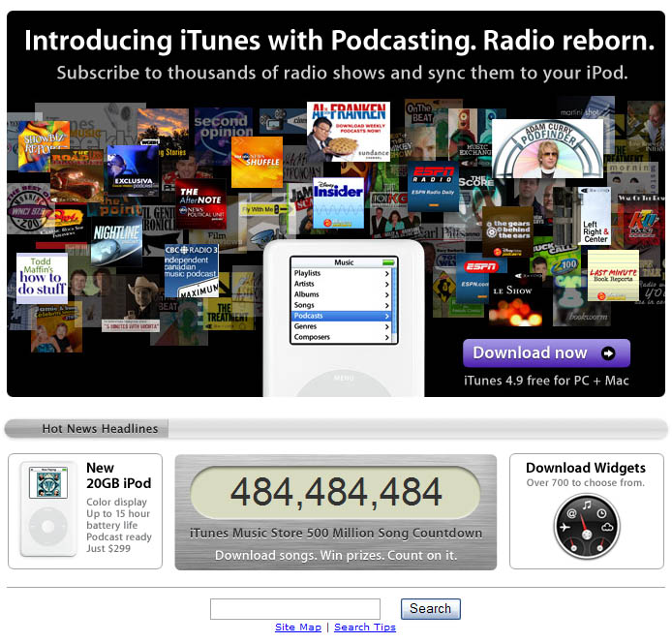Viewport: 672px width, 643px height.
Task: Open The Treatment podcast artwork
Action: [x=229, y=314]
